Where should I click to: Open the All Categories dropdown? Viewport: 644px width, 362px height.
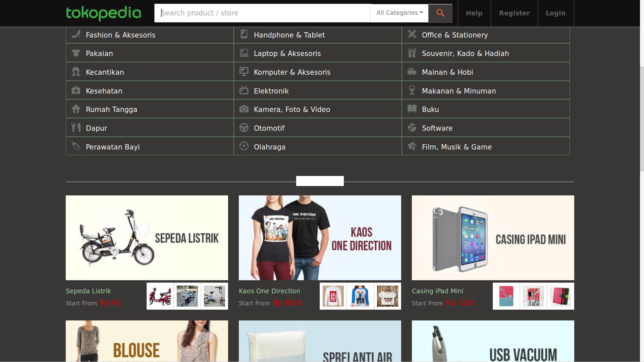[399, 13]
